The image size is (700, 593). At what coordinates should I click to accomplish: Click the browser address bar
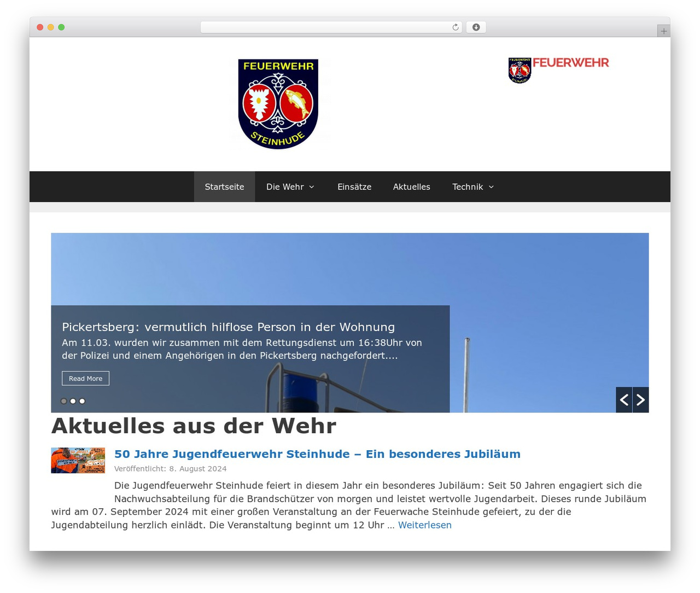(x=331, y=27)
